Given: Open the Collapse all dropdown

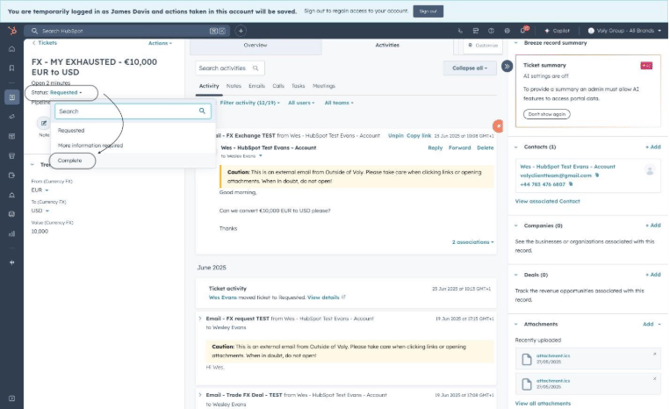Looking at the screenshot, I should pyautogui.click(x=470, y=68).
